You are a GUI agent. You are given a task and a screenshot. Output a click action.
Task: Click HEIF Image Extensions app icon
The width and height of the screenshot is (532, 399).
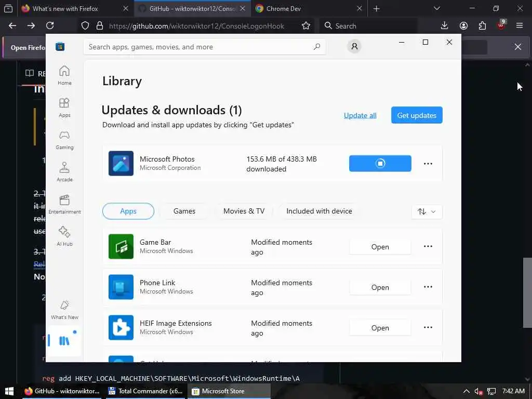point(121,328)
